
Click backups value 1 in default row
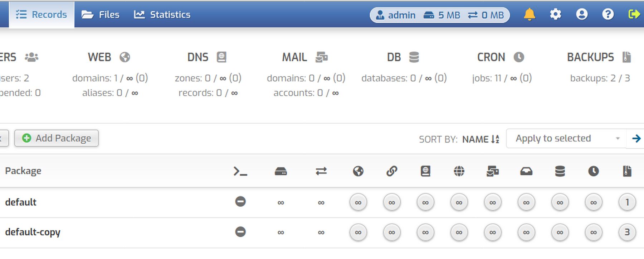pyautogui.click(x=627, y=202)
